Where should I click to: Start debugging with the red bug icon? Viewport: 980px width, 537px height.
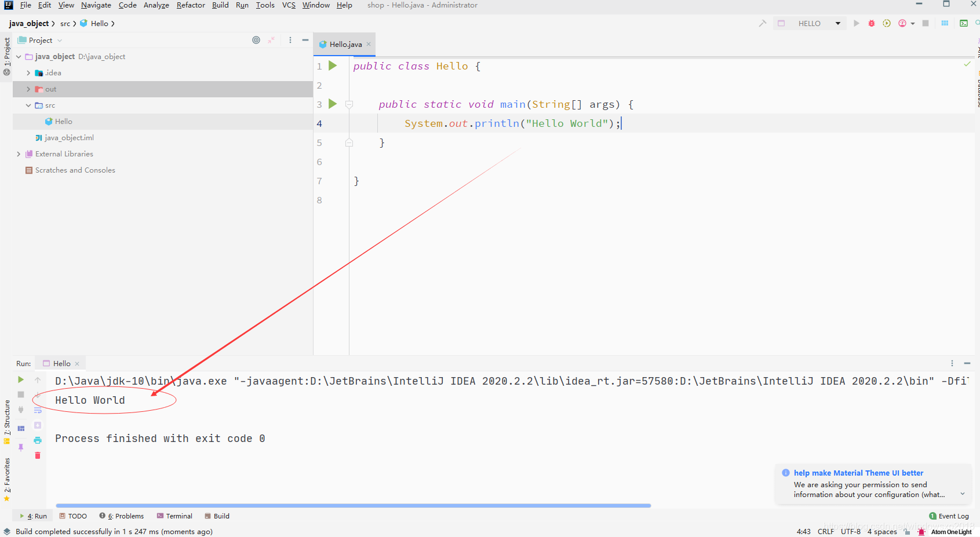coord(872,23)
